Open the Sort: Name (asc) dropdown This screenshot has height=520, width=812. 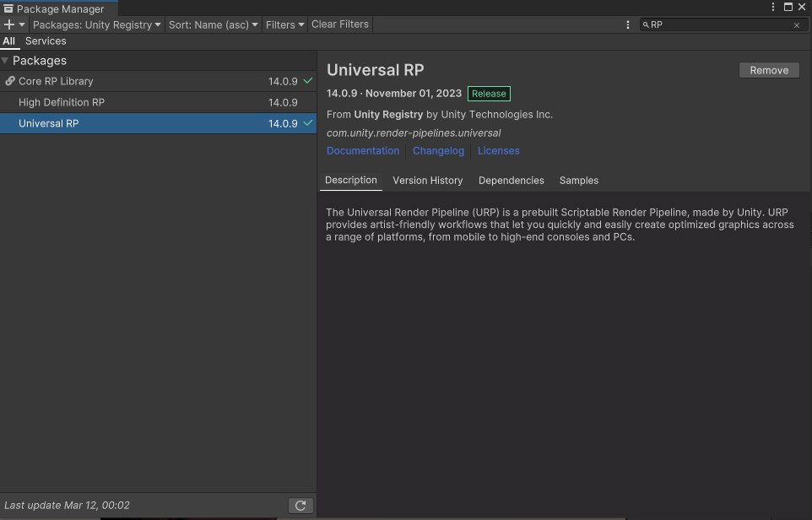(213, 24)
